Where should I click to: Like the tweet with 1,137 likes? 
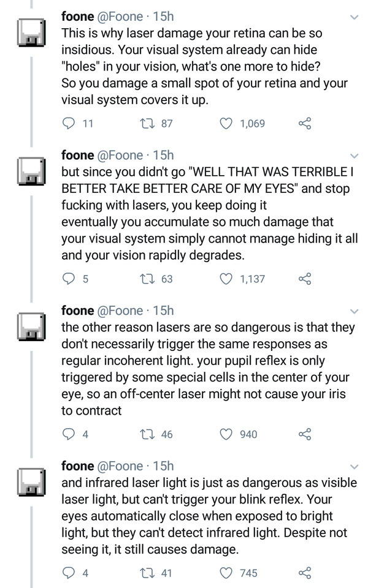pos(228,279)
